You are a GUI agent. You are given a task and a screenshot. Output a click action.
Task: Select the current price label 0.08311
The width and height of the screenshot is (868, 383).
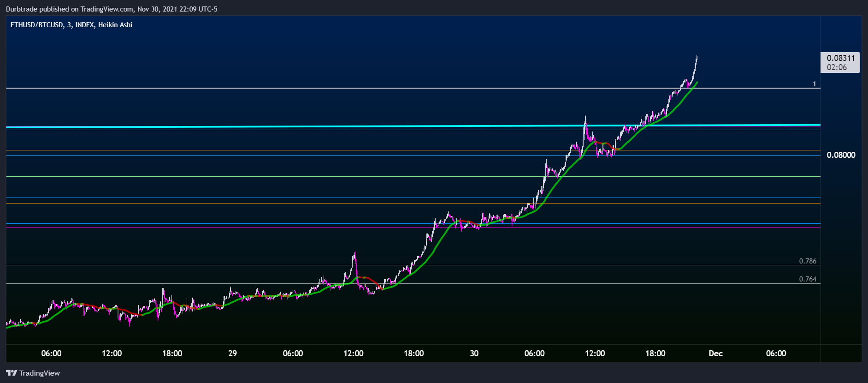(840, 58)
